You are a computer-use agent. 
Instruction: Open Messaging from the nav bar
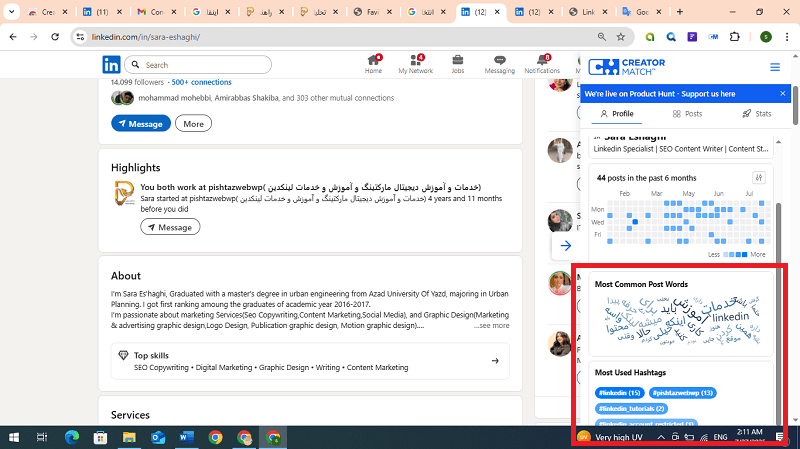pos(499,64)
